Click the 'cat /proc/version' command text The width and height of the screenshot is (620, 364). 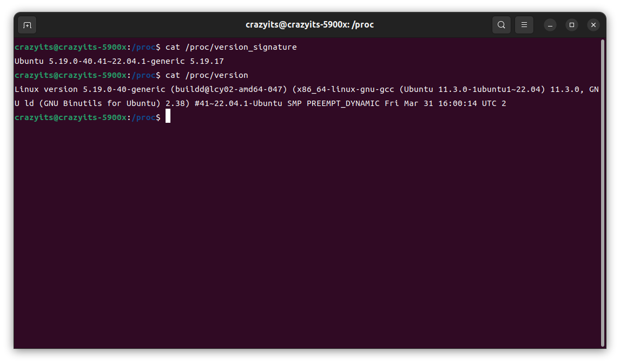pyautogui.click(x=207, y=75)
